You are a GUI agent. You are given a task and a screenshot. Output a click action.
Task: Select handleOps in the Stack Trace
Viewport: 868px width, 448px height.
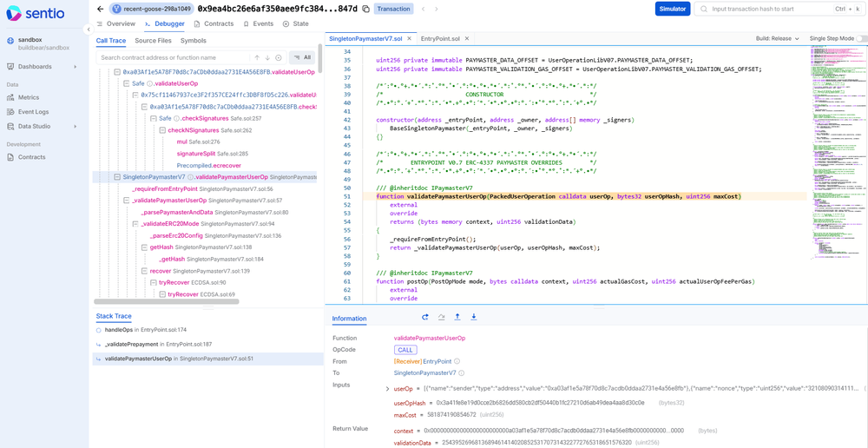coord(207,330)
